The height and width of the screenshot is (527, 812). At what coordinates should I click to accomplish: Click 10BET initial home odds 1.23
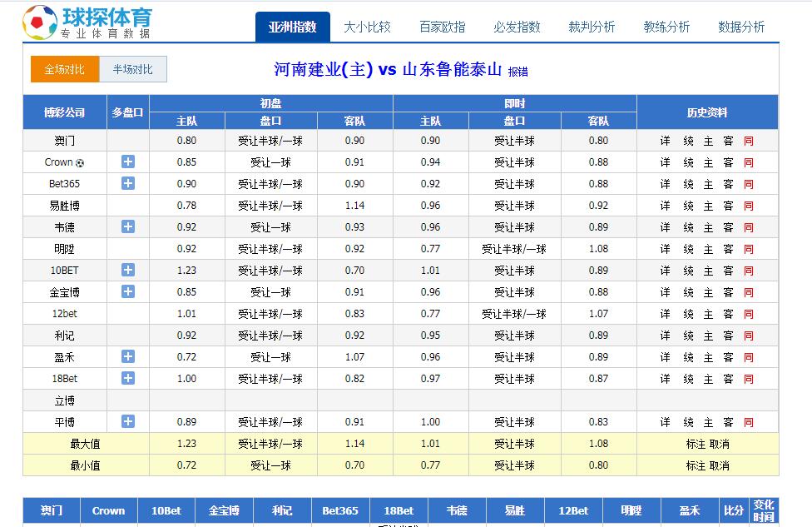coord(186,271)
